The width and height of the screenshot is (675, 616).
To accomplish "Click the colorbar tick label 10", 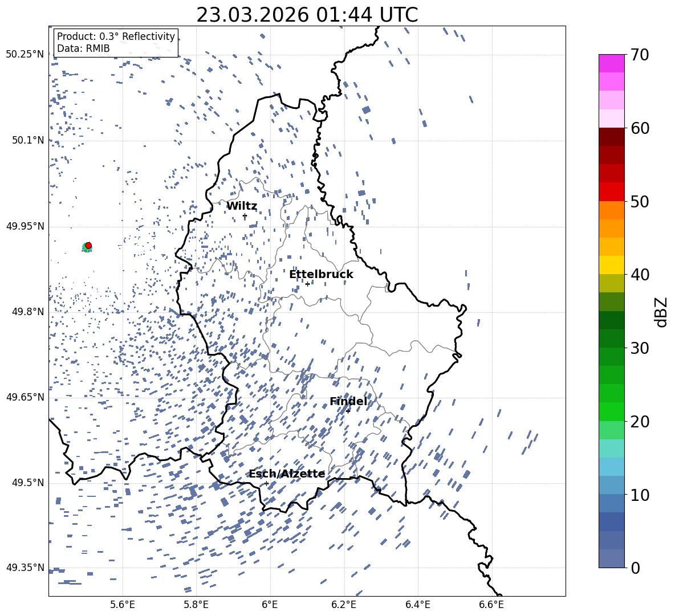I will 640,495.
